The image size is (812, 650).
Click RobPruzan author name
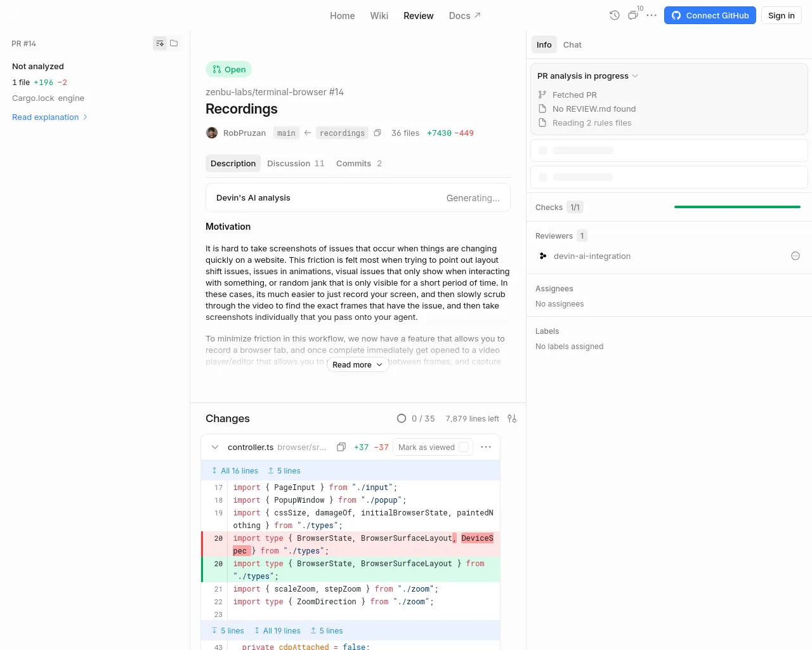(244, 133)
